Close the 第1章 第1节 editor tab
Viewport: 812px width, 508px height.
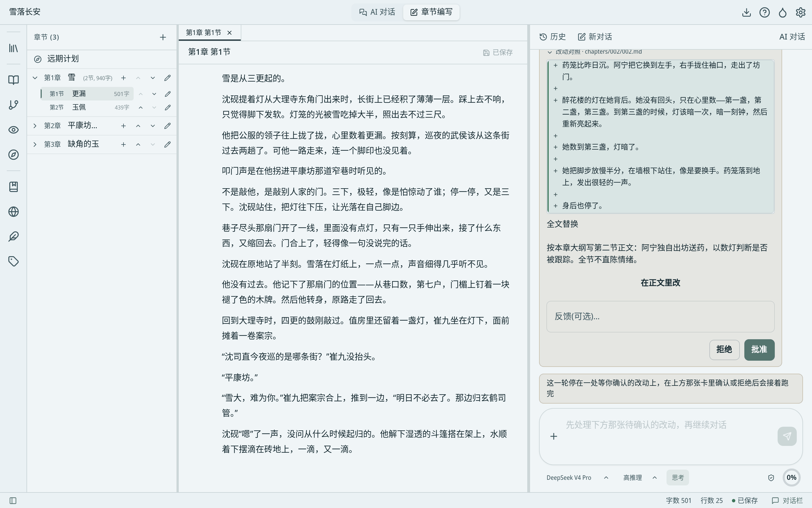click(x=230, y=32)
